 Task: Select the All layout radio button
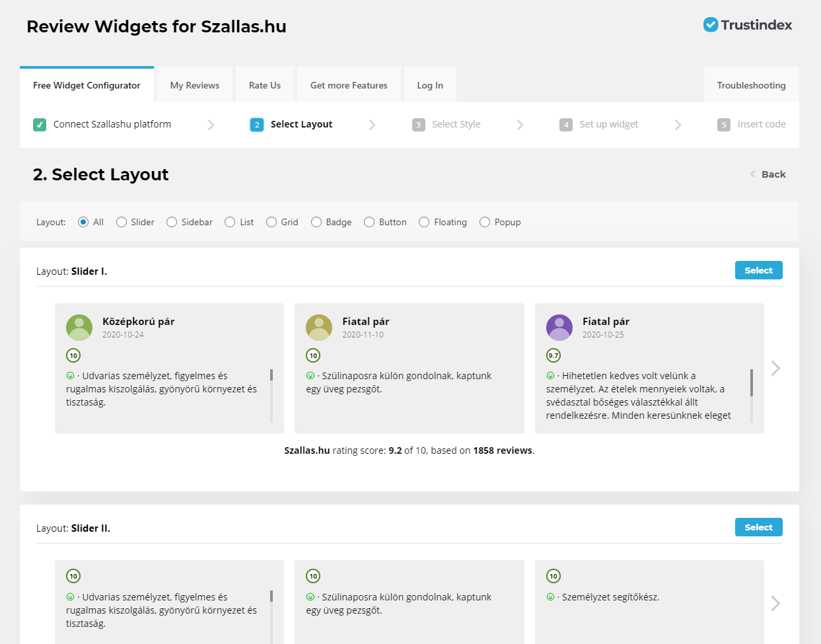pos(83,222)
